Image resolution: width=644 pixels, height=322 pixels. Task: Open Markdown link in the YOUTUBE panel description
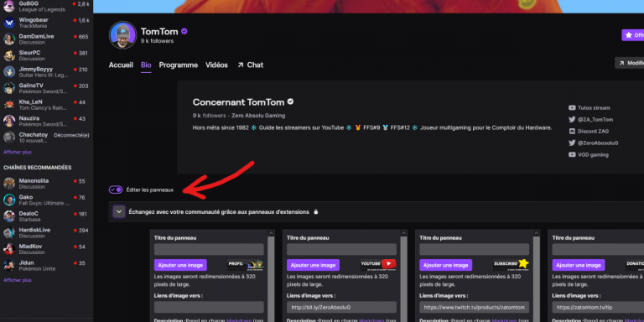click(x=371, y=320)
